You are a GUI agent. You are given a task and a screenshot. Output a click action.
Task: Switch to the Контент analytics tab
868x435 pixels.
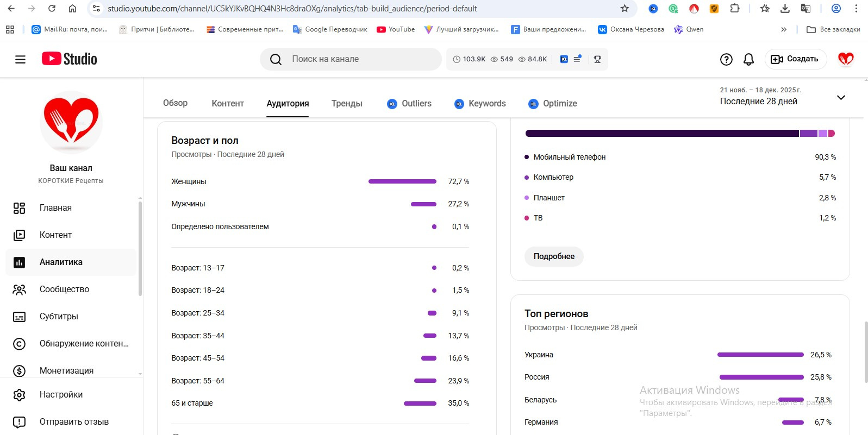(x=228, y=103)
